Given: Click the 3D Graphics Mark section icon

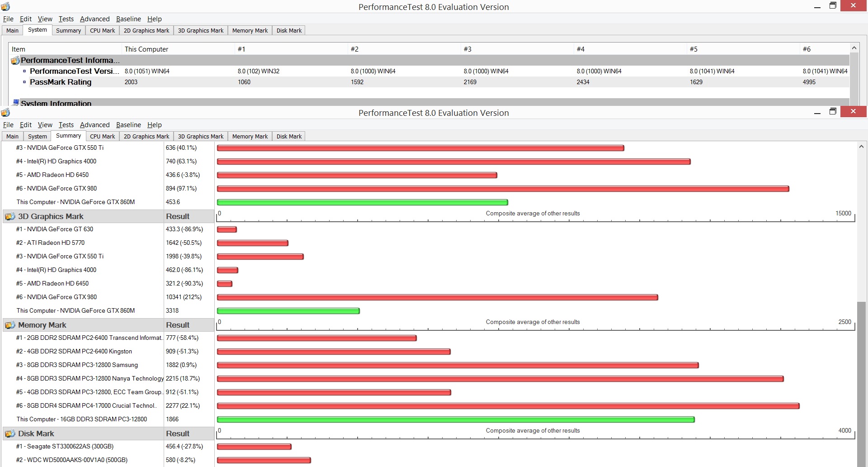Looking at the screenshot, I should [x=10, y=216].
